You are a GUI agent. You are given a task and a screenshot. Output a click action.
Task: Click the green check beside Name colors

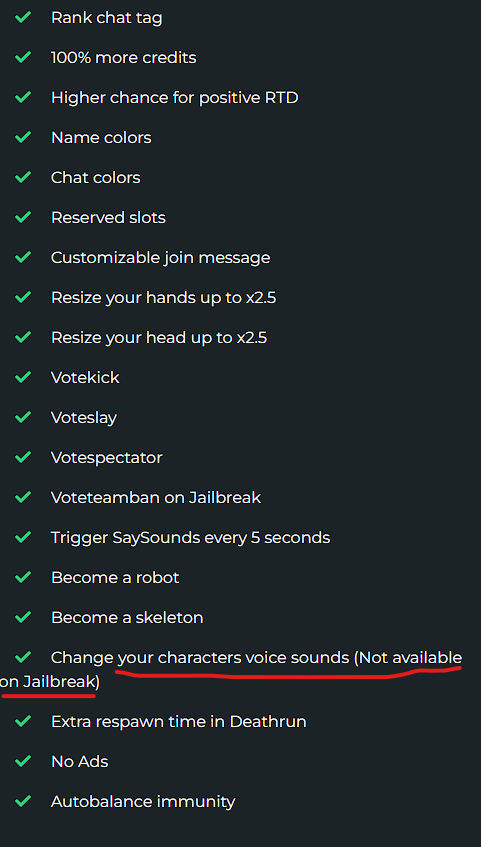(23, 138)
